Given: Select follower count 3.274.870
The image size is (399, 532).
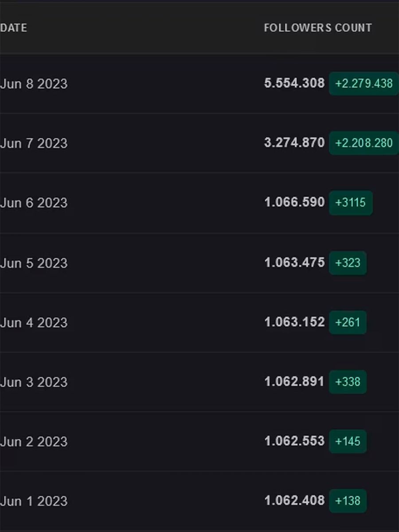Looking at the screenshot, I should [x=294, y=143].
